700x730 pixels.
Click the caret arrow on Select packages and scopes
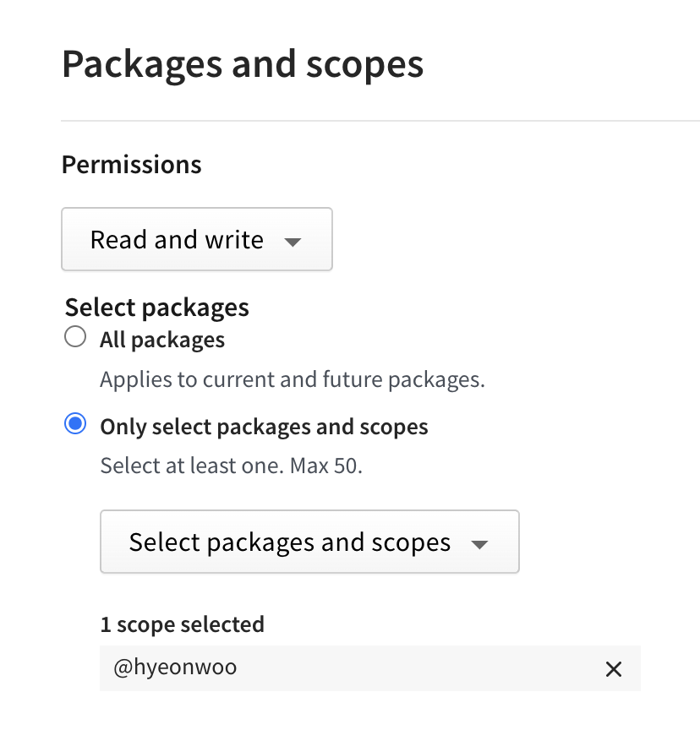pos(479,544)
